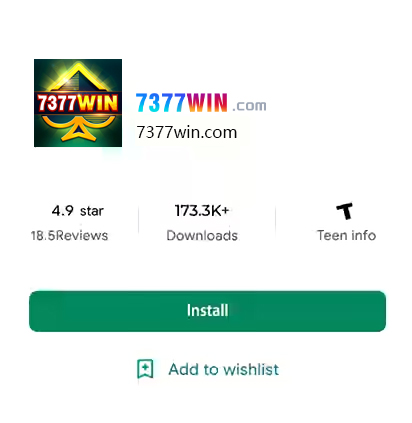
Task: Select Add to wishlist text
Action: pyautogui.click(x=224, y=369)
